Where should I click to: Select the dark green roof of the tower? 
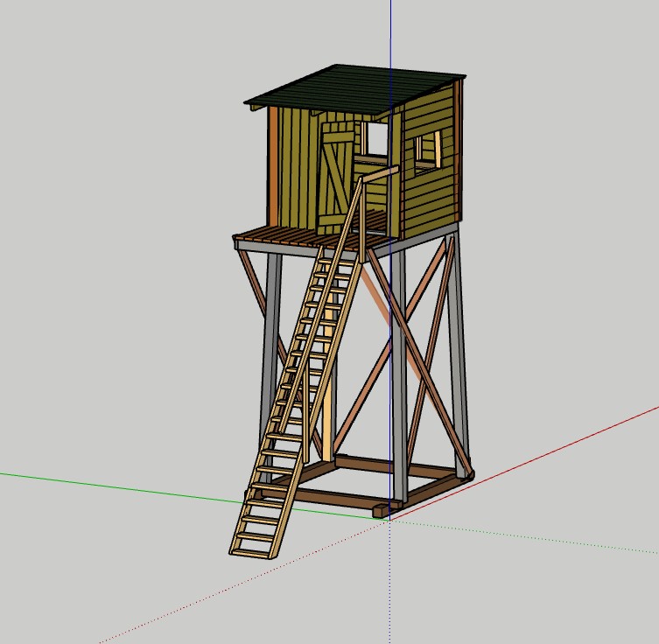[354, 87]
